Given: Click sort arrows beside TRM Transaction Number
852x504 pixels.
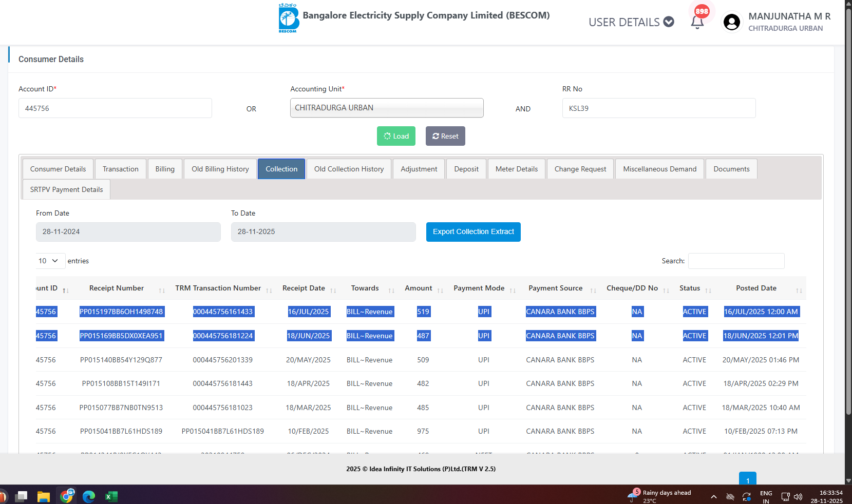Looking at the screenshot, I should [x=269, y=290].
